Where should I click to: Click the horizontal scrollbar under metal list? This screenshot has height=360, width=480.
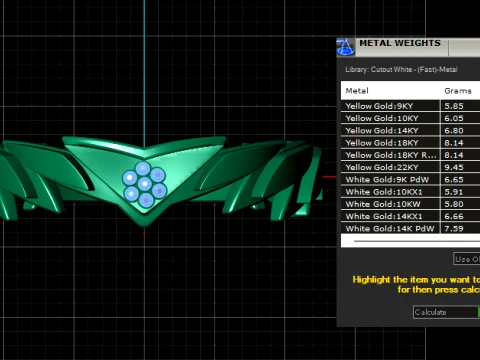click(417, 241)
